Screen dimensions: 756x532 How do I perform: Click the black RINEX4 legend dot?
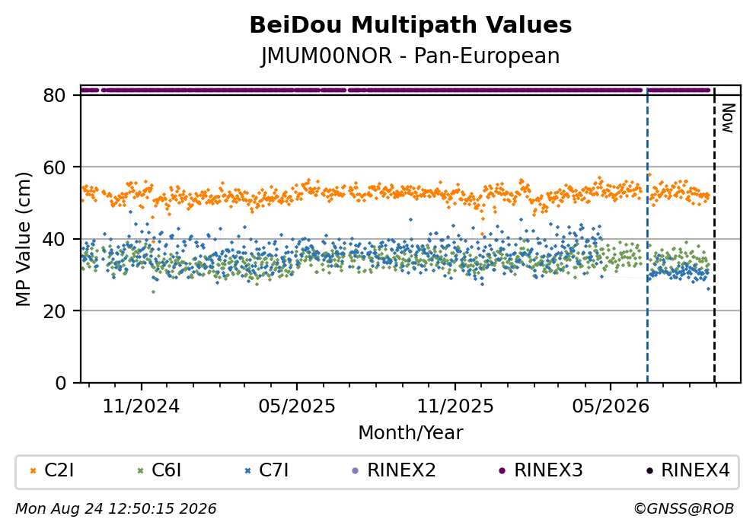pos(650,471)
